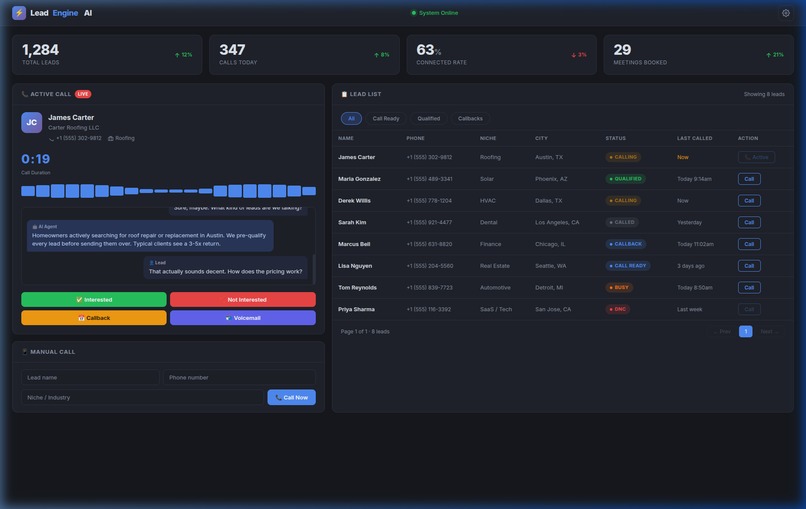Click the phone icon next to Active Call
This screenshot has height=509, width=806.
(25, 94)
